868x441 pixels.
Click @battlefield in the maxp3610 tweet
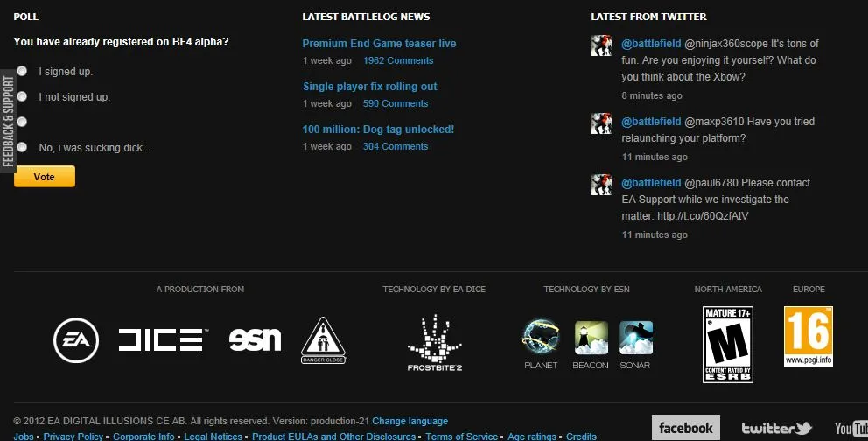[651, 121]
